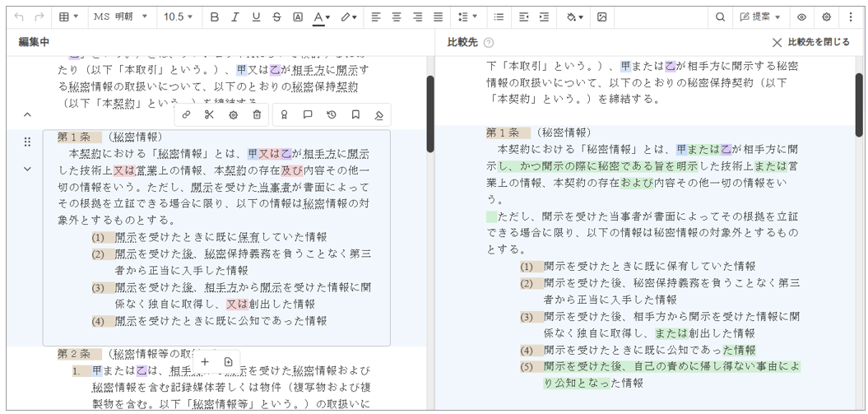This screenshot has height=414, width=868.
Task: Open the comment bubble icon in floating toolbar
Action: [308, 115]
